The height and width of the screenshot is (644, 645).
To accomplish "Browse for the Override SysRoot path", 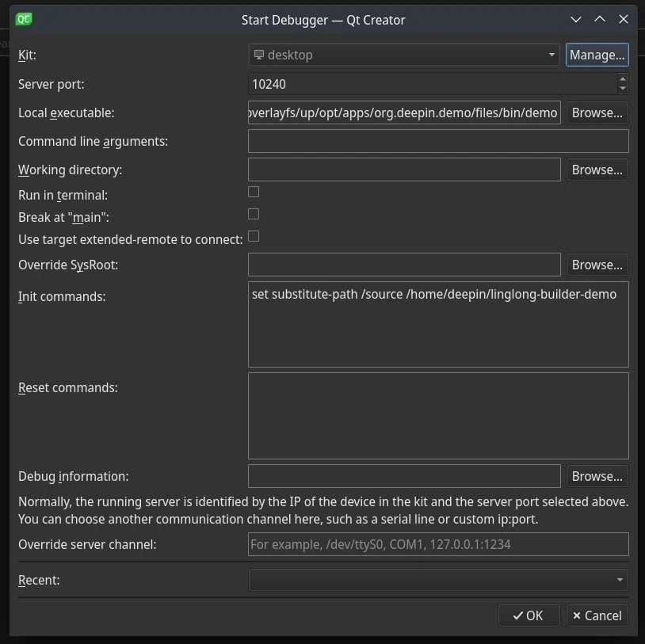I will (597, 265).
